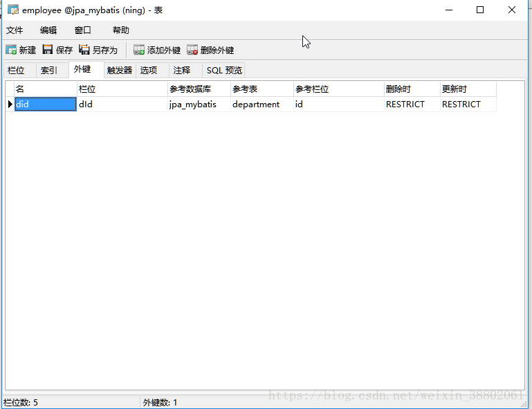Click the 更新时 column header
The image size is (532, 409).
(x=468, y=89)
